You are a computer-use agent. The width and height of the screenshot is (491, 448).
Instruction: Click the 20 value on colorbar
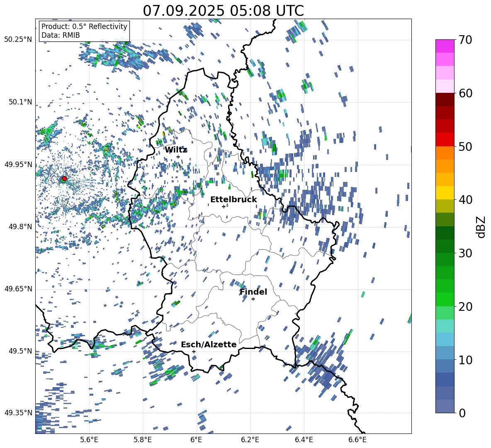(x=465, y=306)
